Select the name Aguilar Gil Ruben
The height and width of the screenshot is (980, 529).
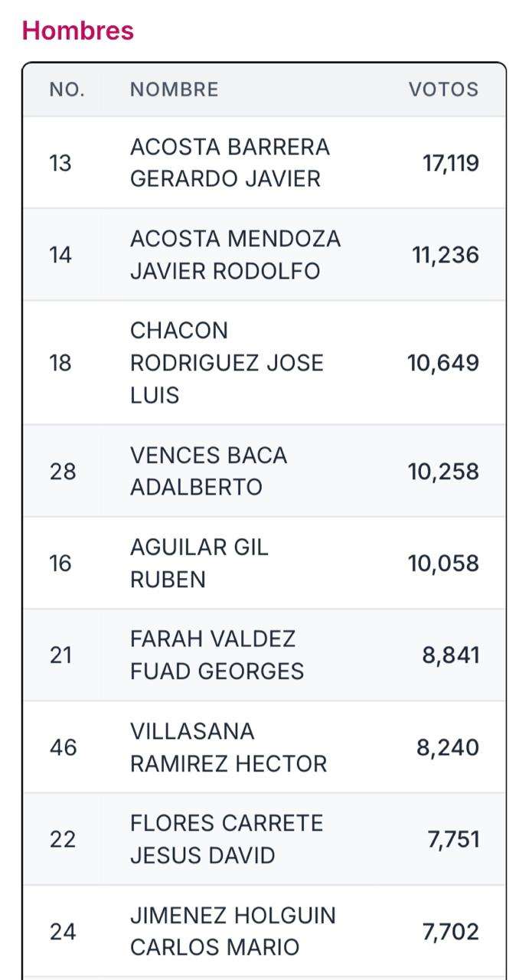pos(199,563)
